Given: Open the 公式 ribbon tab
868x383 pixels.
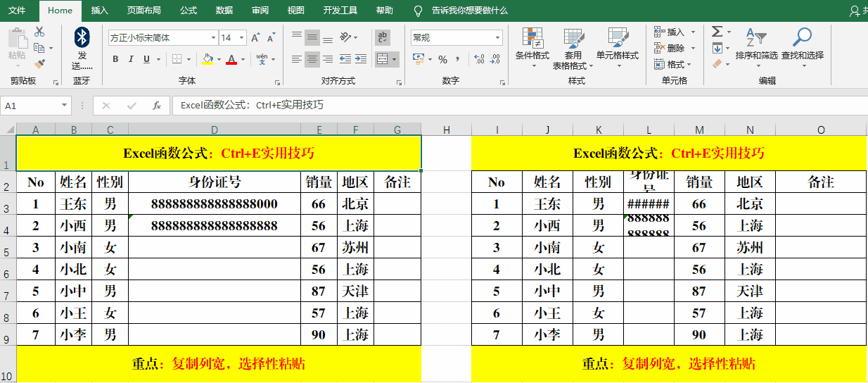Looking at the screenshot, I should click(x=189, y=11).
